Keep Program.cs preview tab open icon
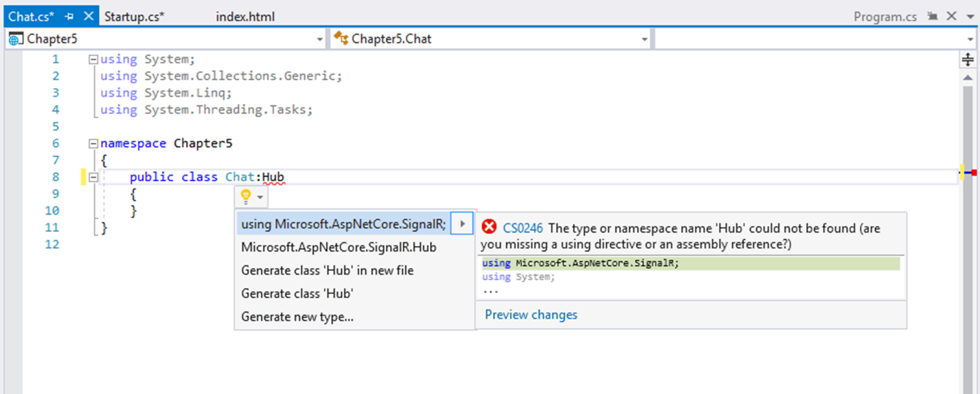Viewport: 980px width, 394px height. [x=933, y=16]
